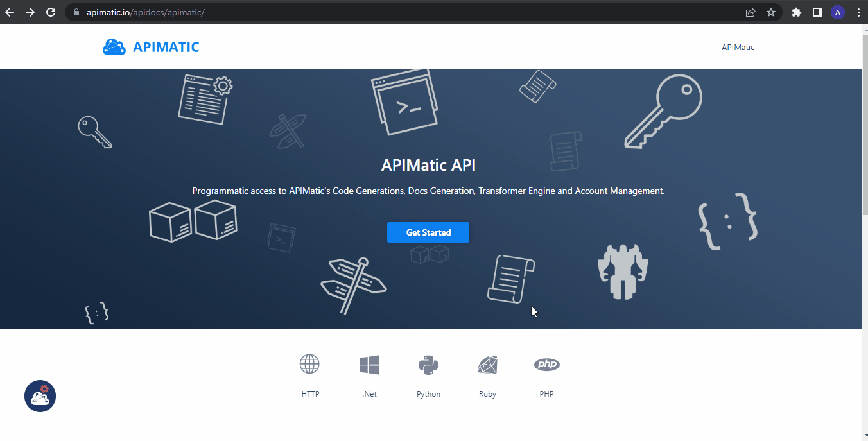
Task: Open the chat widget in bottom-left corner
Action: click(40, 396)
